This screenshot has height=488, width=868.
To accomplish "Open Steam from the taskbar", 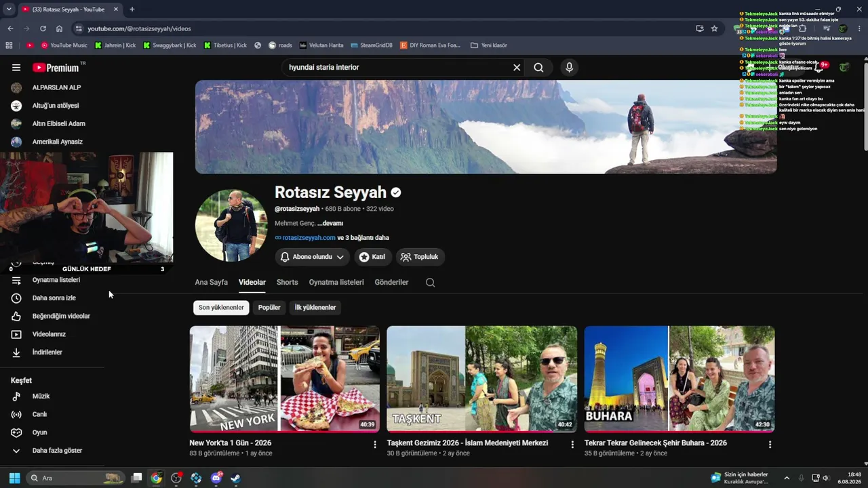I will pyautogui.click(x=235, y=478).
